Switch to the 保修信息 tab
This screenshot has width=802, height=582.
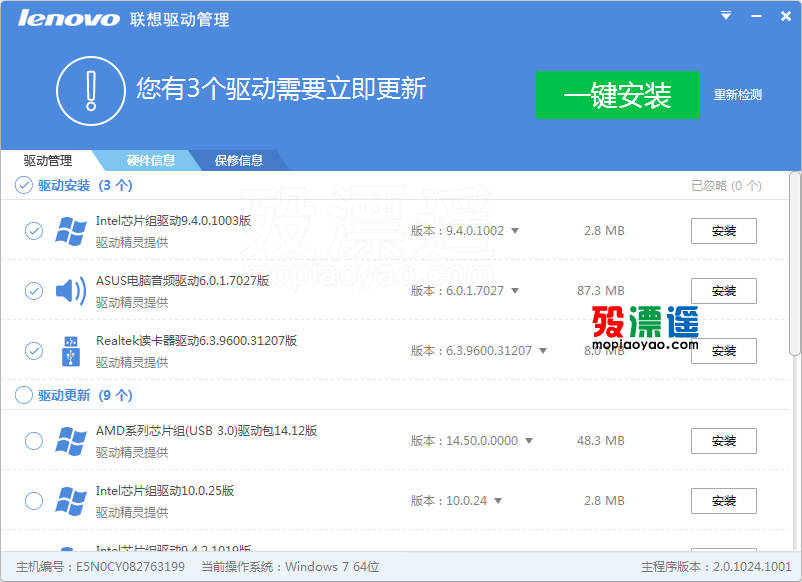(239, 161)
